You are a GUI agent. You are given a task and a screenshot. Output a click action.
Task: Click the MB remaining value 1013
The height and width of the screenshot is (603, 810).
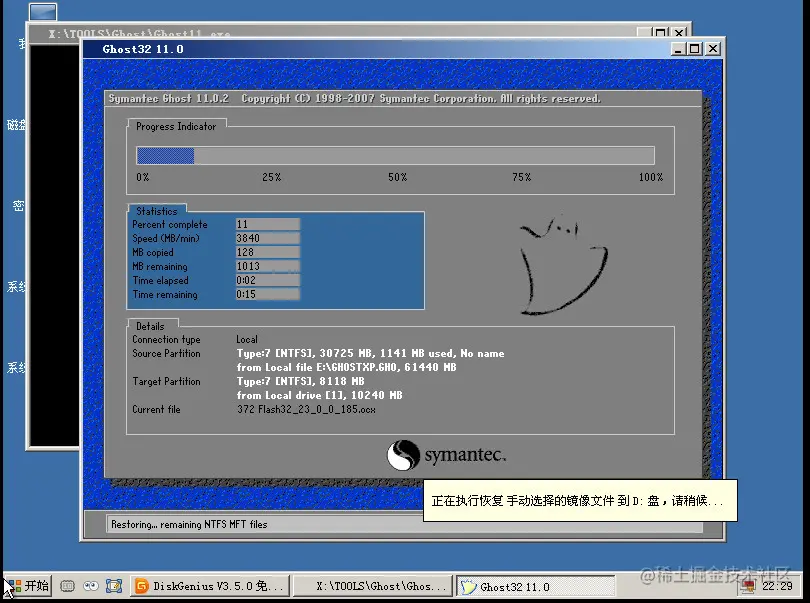point(268,266)
